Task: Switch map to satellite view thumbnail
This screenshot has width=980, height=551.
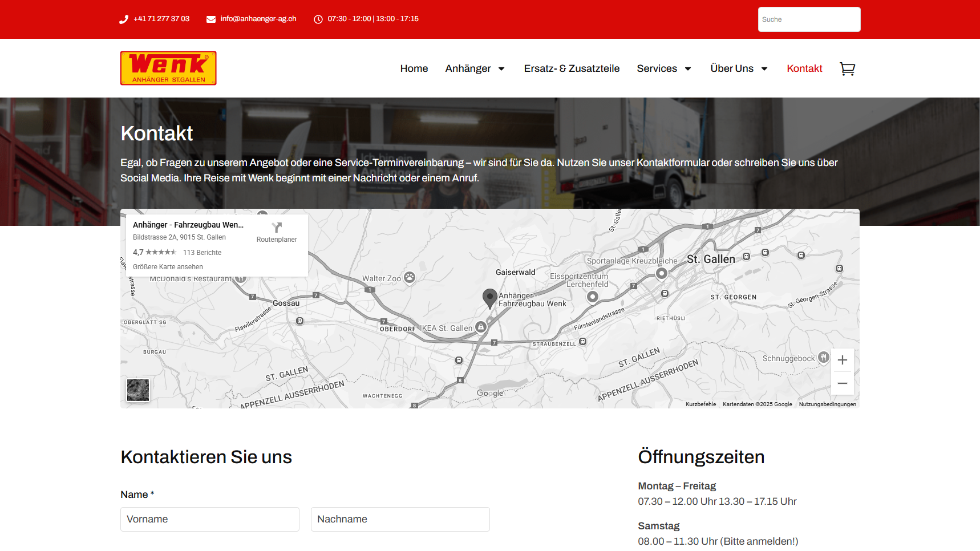Action: click(x=137, y=390)
